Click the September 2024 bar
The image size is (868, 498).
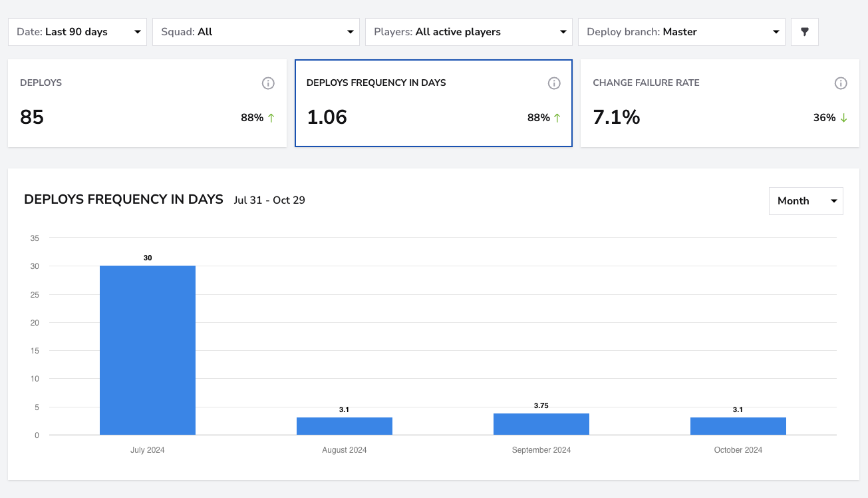pyautogui.click(x=541, y=424)
